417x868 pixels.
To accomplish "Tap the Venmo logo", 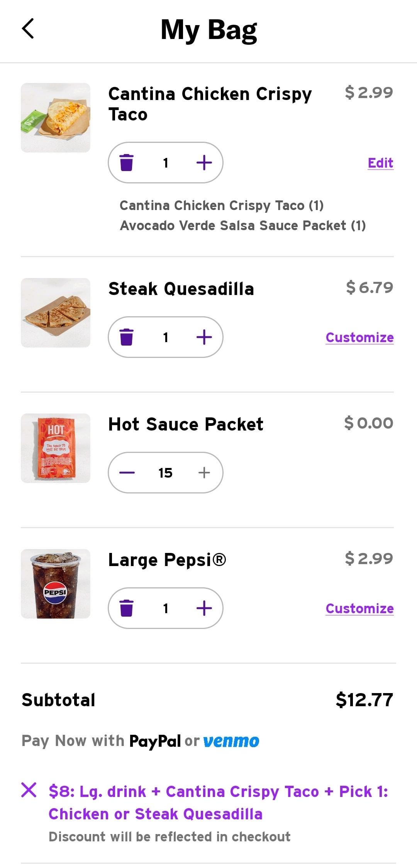I will coord(231,741).
